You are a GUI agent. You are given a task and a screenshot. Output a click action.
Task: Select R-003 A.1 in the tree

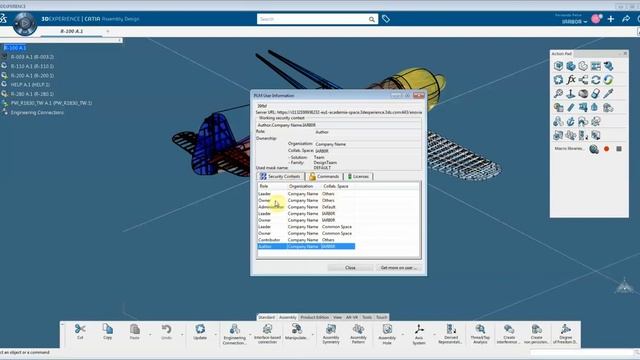click(32, 57)
